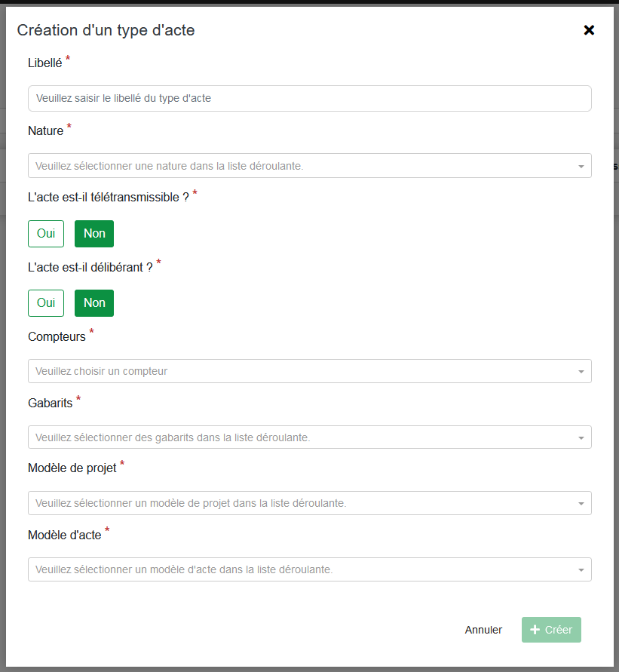Click the Gabarits dropdown arrow icon

[x=581, y=438]
